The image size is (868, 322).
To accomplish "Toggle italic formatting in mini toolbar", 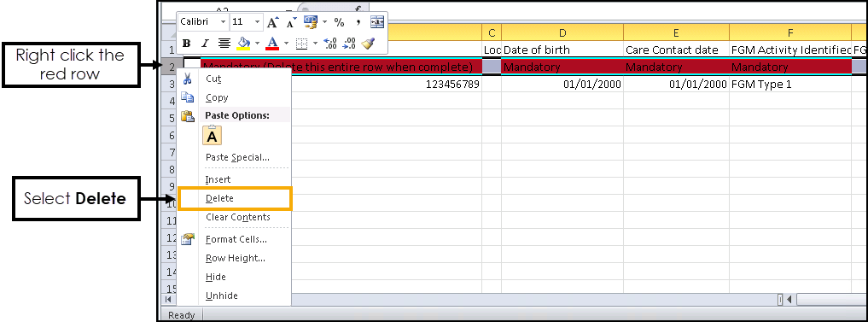I will tap(205, 43).
